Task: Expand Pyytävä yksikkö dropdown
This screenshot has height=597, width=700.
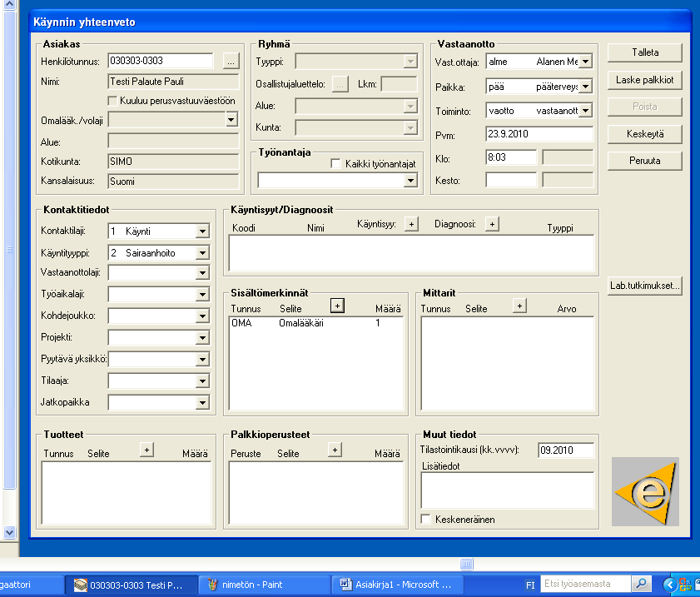Action: 202,360
